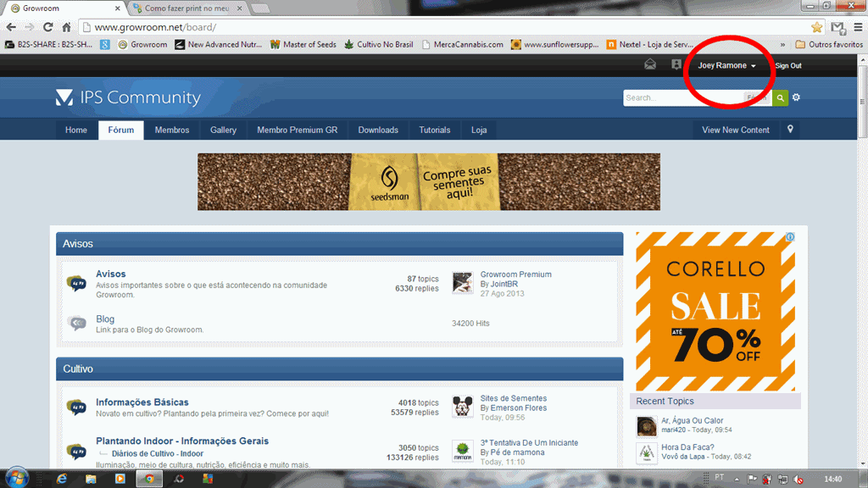This screenshot has width=868, height=488.
Task: Click the pin icon beside View New Content
Action: tap(790, 130)
